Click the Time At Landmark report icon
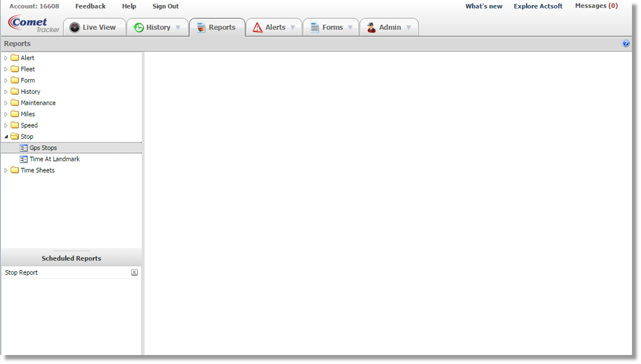This screenshot has width=641, height=364. (24, 159)
